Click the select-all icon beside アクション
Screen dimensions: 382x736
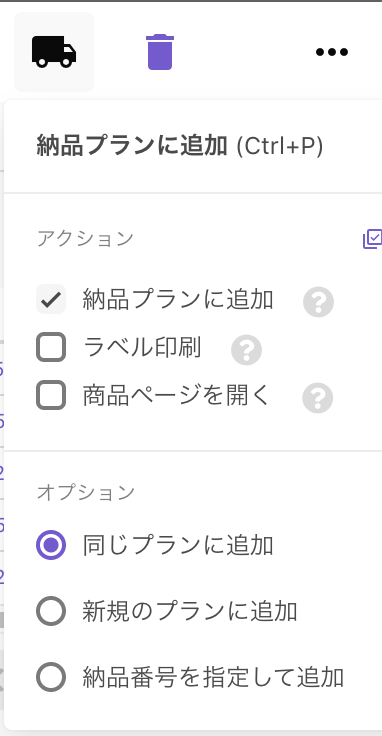coord(372,239)
